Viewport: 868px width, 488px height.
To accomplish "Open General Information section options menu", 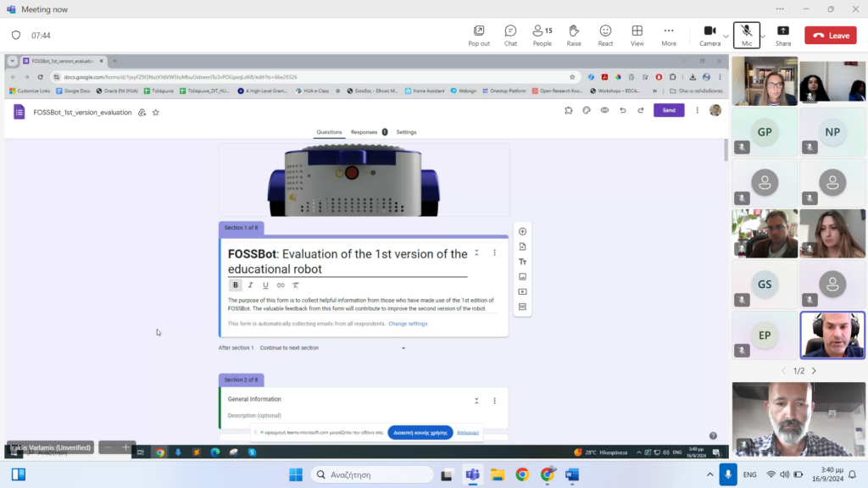I will click(x=494, y=401).
